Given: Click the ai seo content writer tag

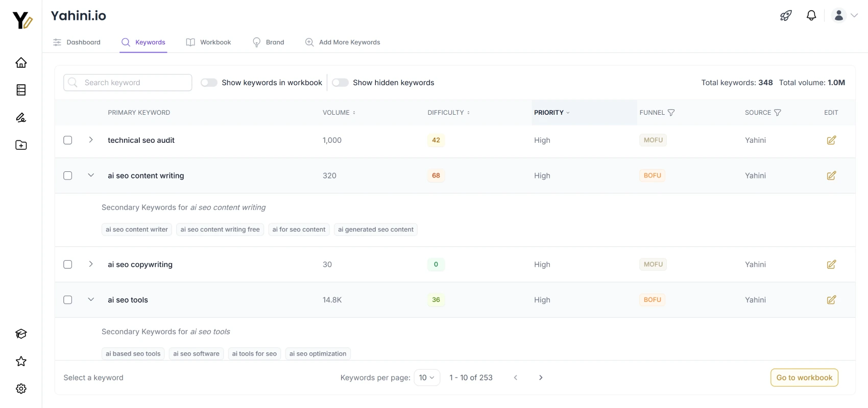Looking at the screenshot, I should 137,229.
